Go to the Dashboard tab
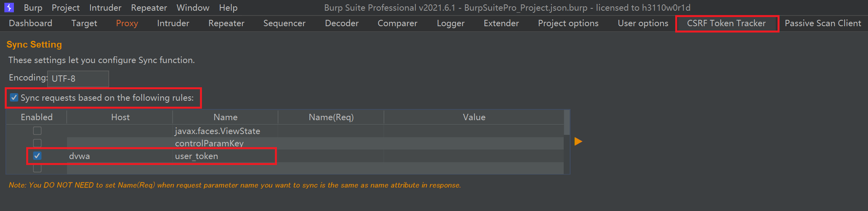The width and height of the screenshot is (868, 211). point(31,23)
